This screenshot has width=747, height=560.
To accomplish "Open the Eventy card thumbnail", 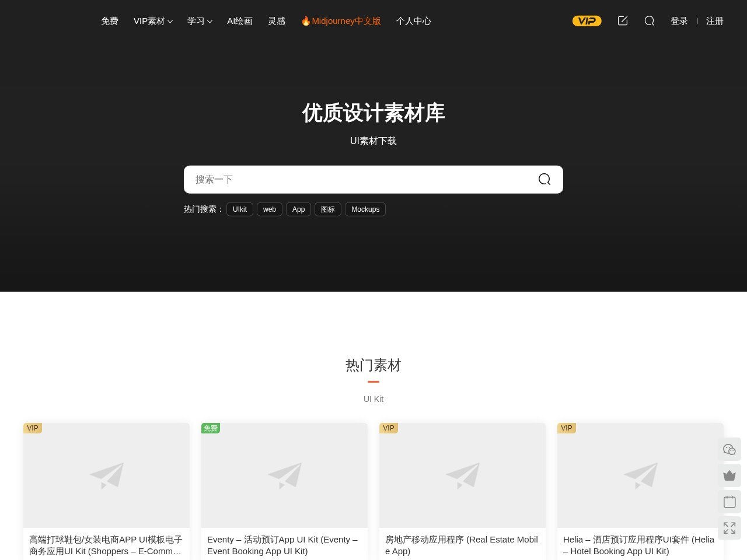I will (284, 475).
